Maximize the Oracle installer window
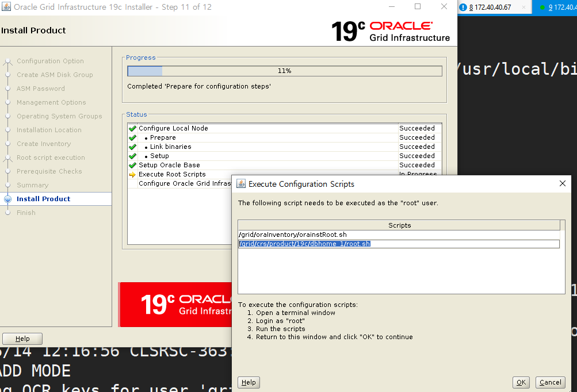The image size is (577, 392). 418,6
